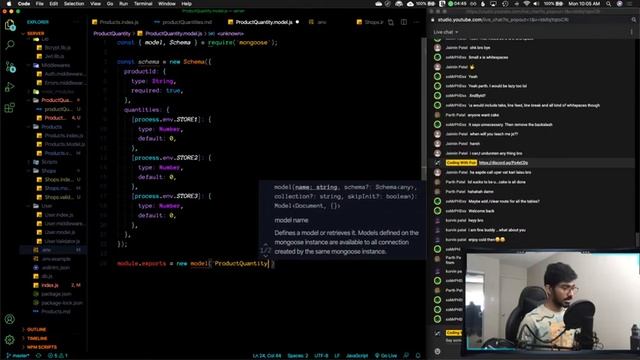
Task: Open .env.example in the file explorer
Action: coord(56,259)
